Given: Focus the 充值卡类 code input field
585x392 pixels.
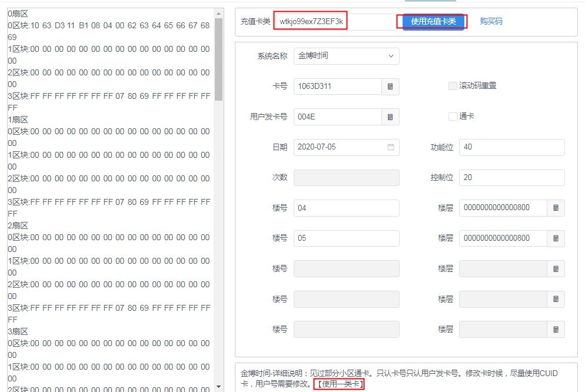Looking at the screenshot, I should [335, 22].
